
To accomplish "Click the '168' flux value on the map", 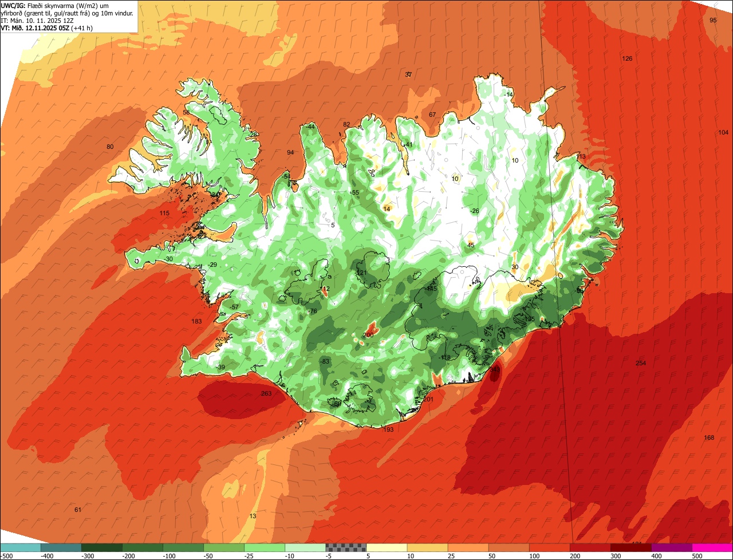I will coord(709,437).
